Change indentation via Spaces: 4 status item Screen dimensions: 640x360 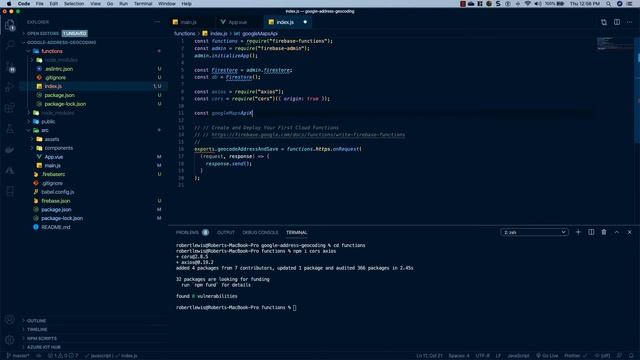pos(459,356)
